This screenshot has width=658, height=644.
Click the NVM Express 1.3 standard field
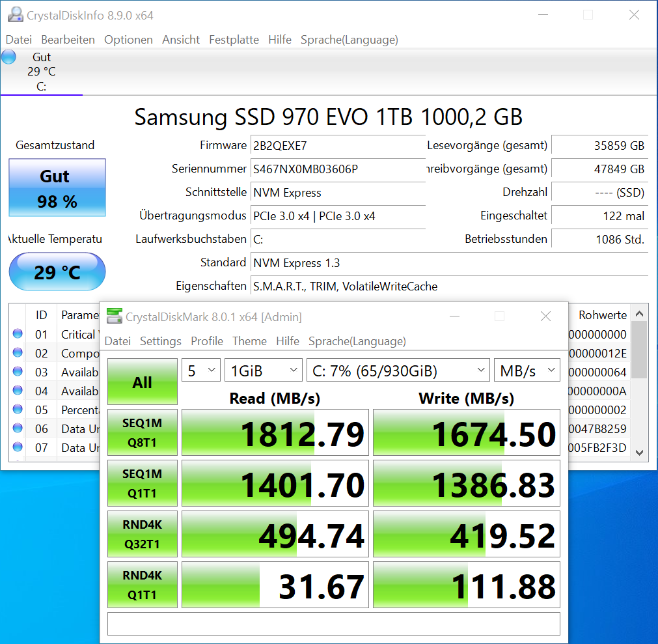(450, 263)
